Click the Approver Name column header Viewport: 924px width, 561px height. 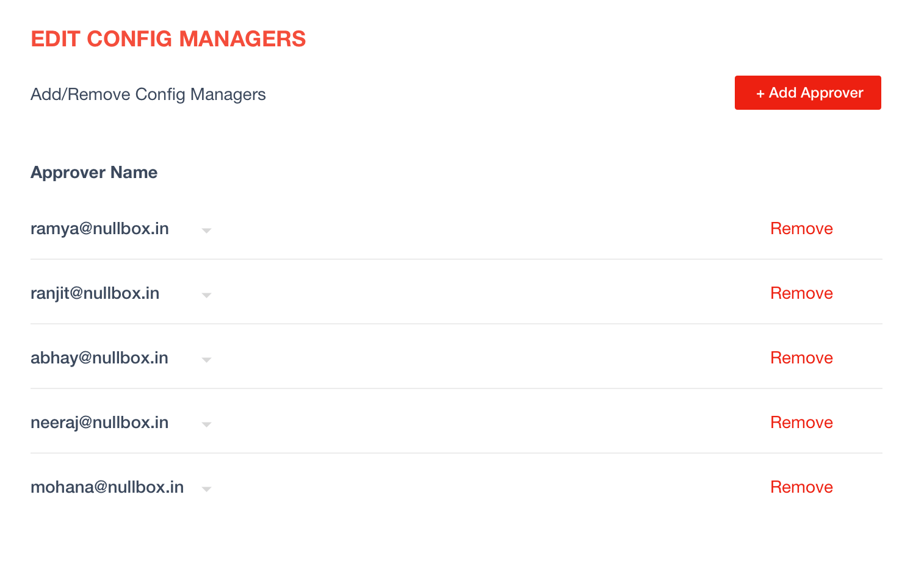(x=94, y=173)
